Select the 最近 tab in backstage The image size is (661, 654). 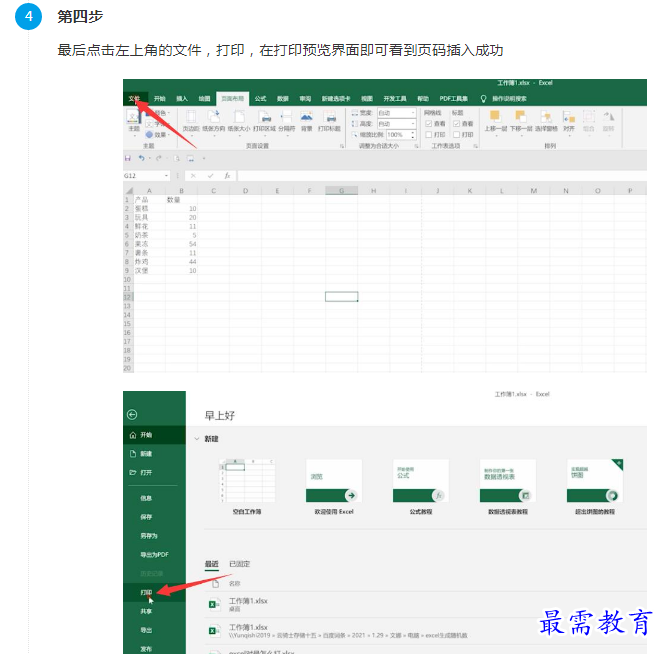[x=212, y=564]
